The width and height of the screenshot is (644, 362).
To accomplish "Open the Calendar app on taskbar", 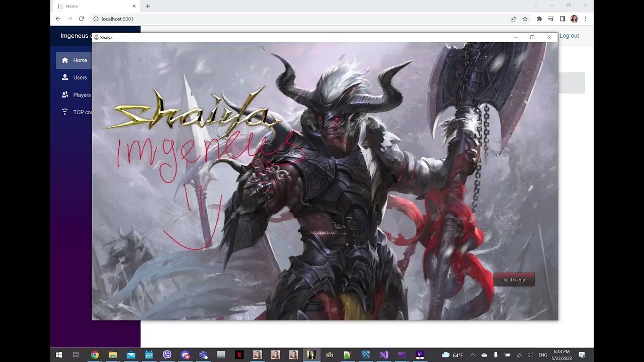I will coord(149,355).
